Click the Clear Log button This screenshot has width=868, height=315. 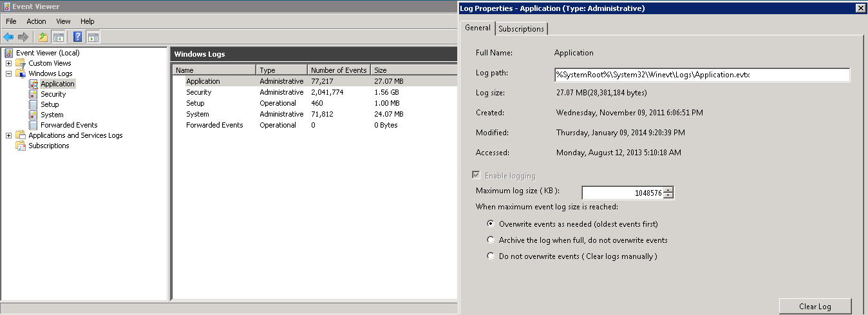pyautogui.click(x=815, y=307)
